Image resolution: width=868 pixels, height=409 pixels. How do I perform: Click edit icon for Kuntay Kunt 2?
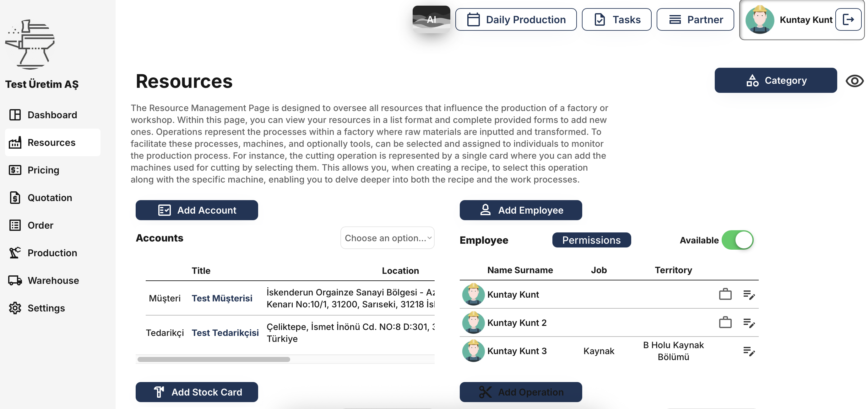tap(748, 323)
